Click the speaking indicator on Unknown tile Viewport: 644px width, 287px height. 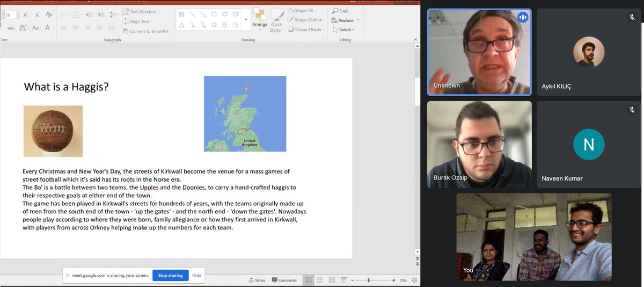[522, 18]
